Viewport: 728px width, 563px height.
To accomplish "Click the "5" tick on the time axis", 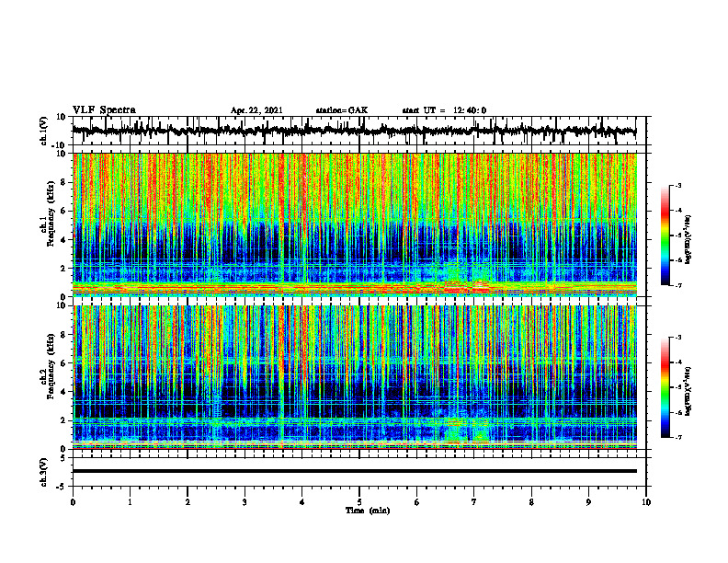I will pos(359,502).
